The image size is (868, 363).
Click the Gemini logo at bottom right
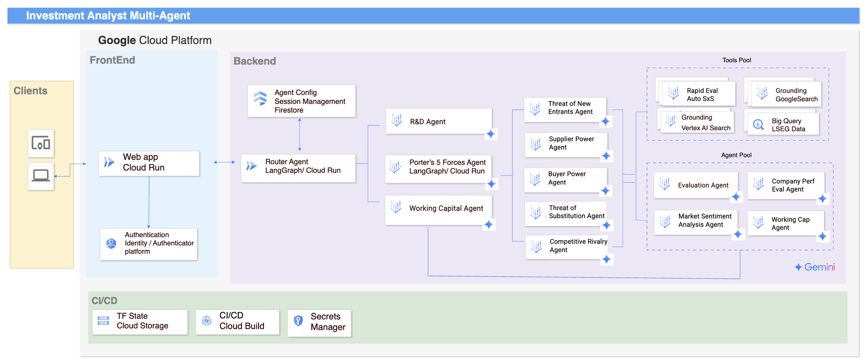click(815, 267)
